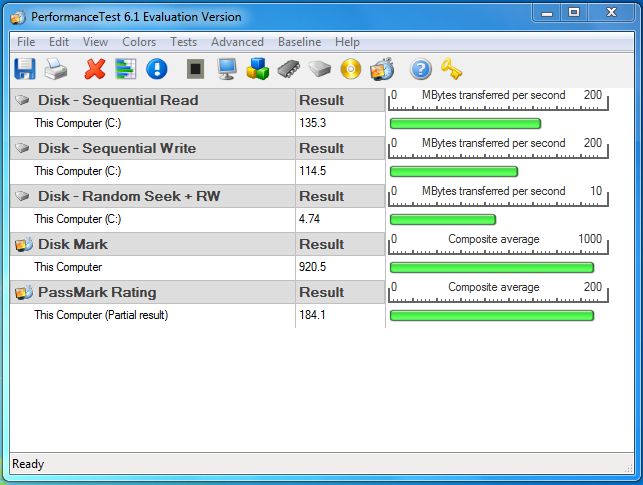Click the Save floppy disk toolbar icon
Viewport: 643px width, 485px height.
coord(25,68)
